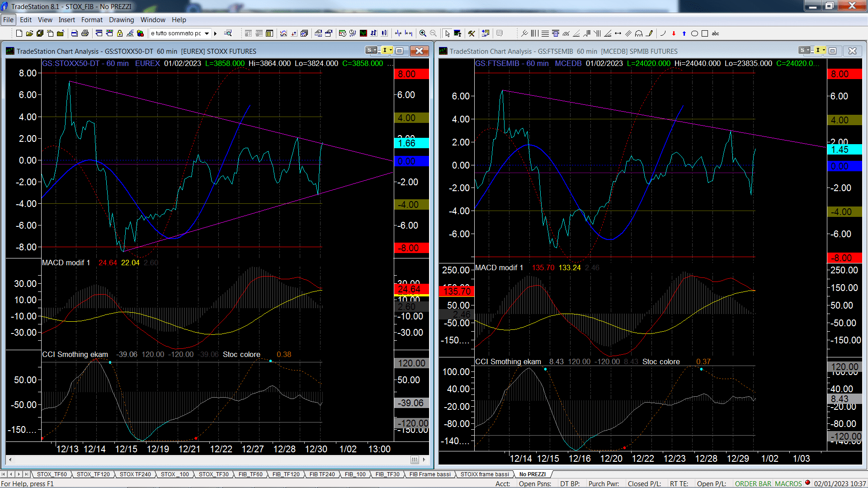The image size is (868, 488).
Task: Click the symbol lookup magnifier icon
Action: [228, 33]
